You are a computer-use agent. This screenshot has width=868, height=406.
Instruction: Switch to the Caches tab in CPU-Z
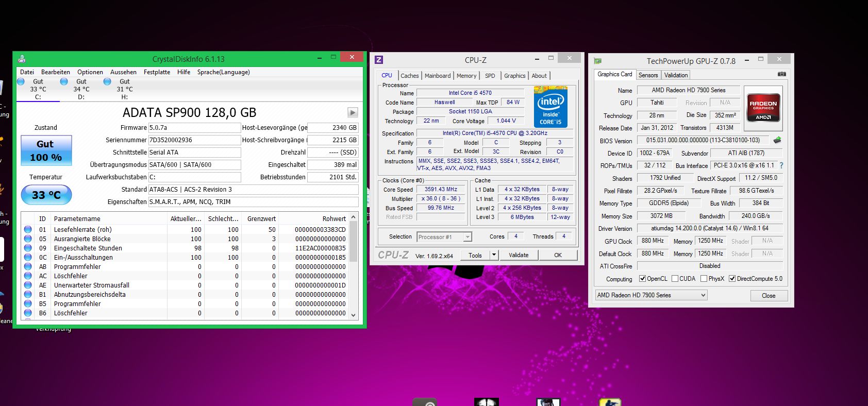410,76
